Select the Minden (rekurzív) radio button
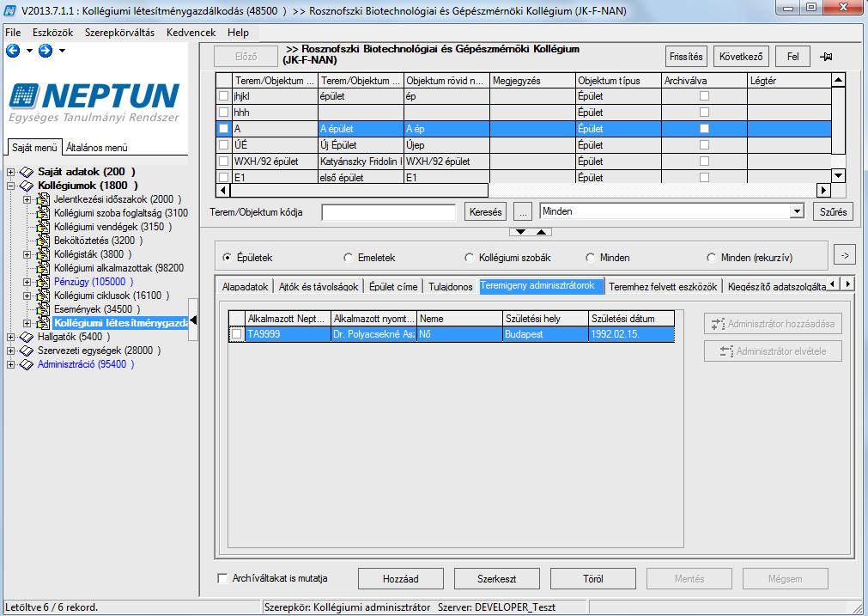868x616 pixels. (x=712, y=258)
